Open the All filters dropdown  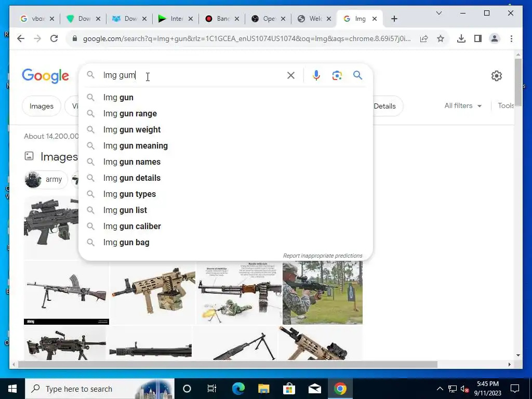[463, 106]
